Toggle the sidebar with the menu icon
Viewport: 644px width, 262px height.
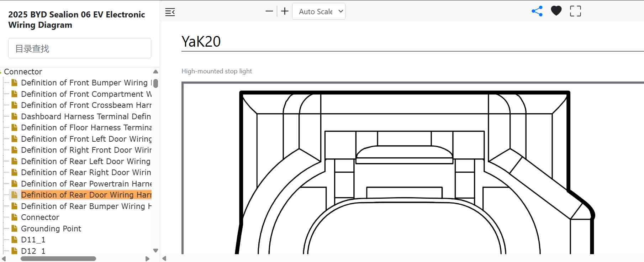click(x=170, y=12)
